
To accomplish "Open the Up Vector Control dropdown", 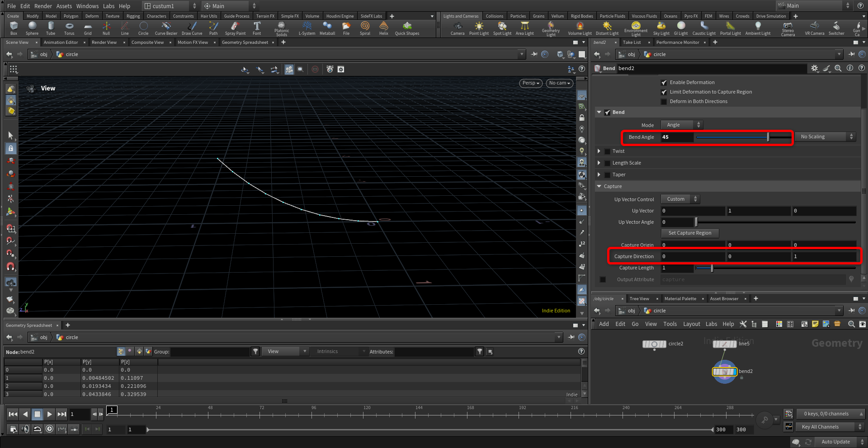I will [x=680, y=199].
